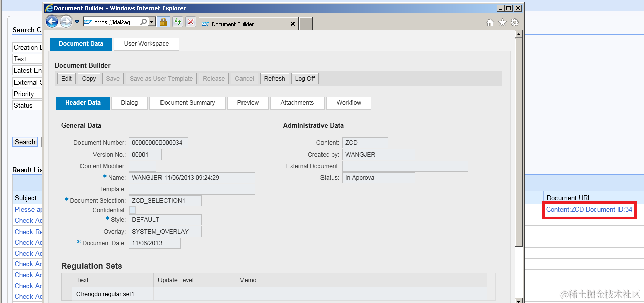Viewport: 644px width, 303px height.
Task: Follow the 'Plesse ap...' link in Result List
Action: click(x=28, y=209)
